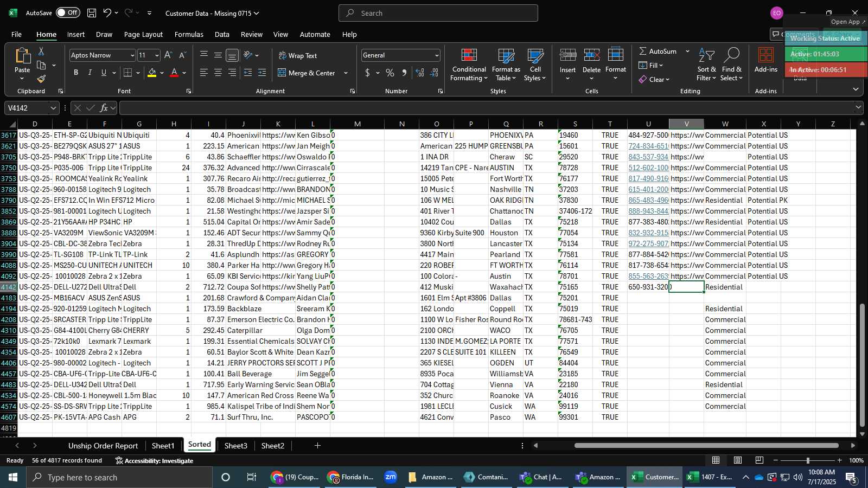The image size is (868, 488).
Task: Expand Merge & Center dropdown arrow
Action: 346,73
